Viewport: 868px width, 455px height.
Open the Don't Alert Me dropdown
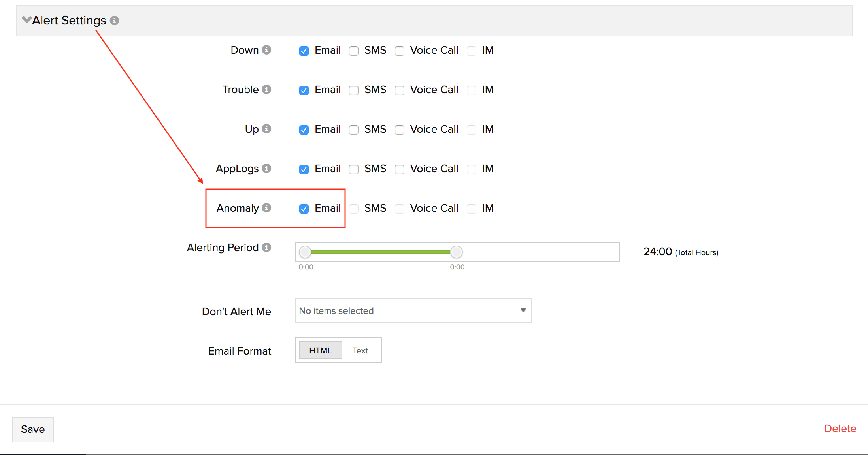(413, 311)
